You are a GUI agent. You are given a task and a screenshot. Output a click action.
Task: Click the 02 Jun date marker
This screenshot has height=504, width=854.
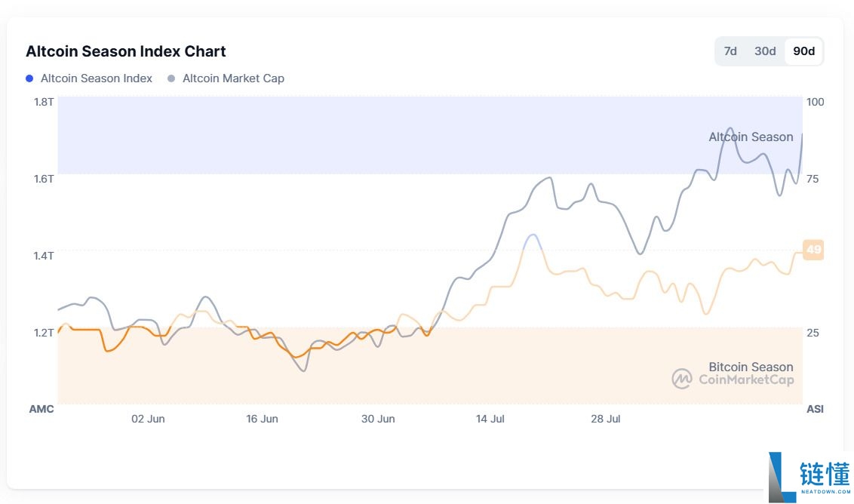click(x=148, y=419)
